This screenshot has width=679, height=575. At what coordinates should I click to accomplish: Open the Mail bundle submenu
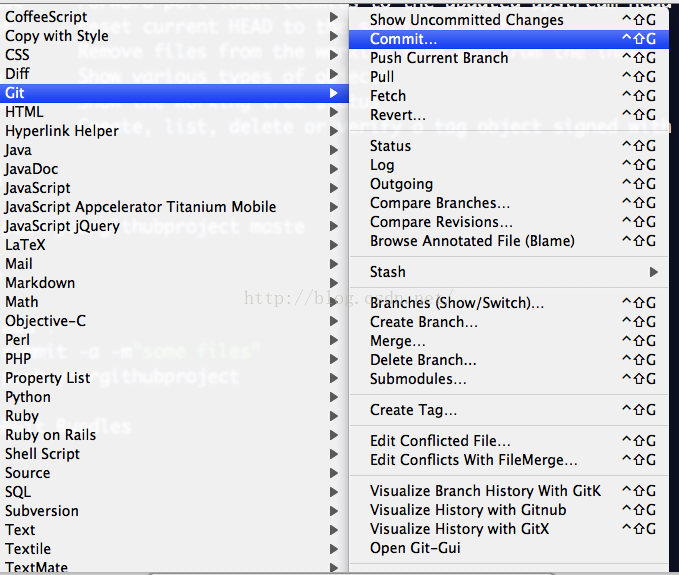[174, 264]
